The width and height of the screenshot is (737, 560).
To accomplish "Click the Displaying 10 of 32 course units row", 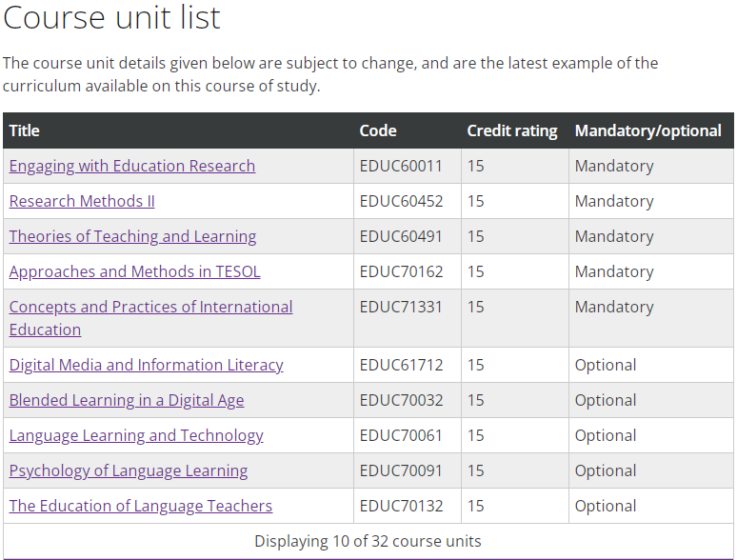I will coord(368,541).
